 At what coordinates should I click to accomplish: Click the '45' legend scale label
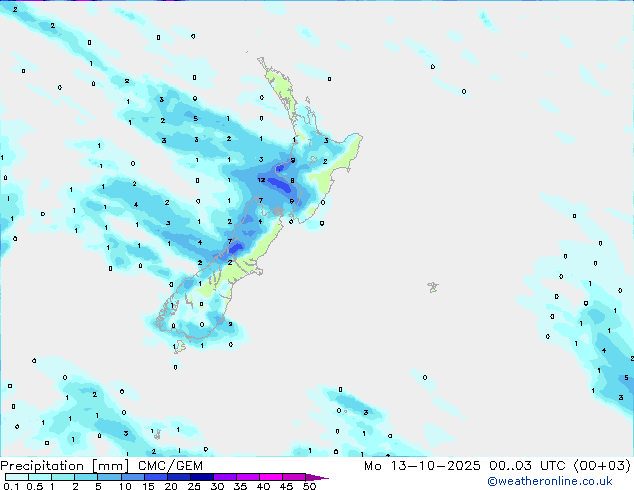pos(286,486)
